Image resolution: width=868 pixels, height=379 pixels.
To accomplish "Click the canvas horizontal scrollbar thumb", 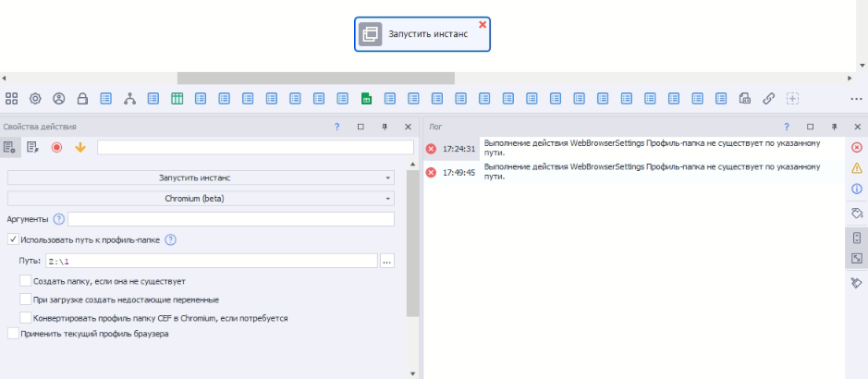I will pos(315,78).
